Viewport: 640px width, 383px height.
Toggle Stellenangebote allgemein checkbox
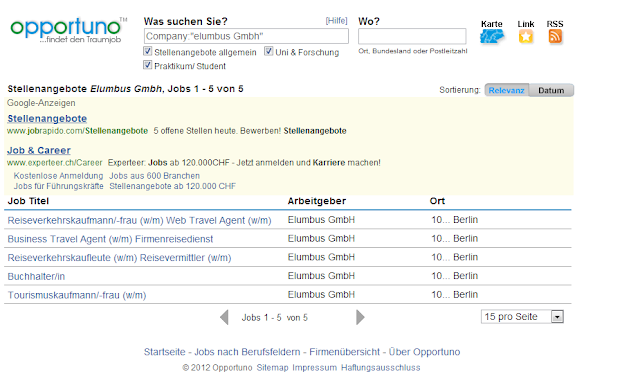point(147,51)
